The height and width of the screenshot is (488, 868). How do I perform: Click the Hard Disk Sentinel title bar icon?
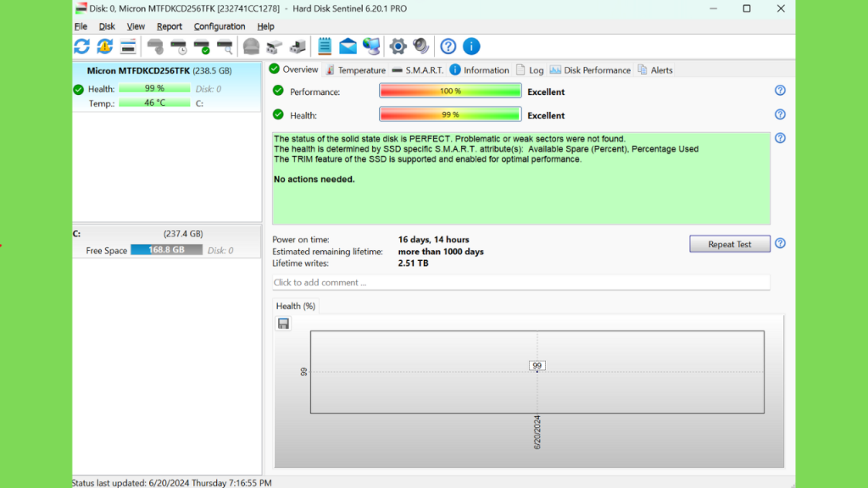[81, 8]
